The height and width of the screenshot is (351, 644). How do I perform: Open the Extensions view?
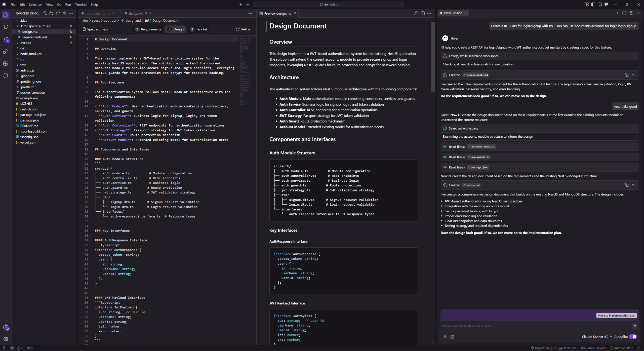pos(6,63)
